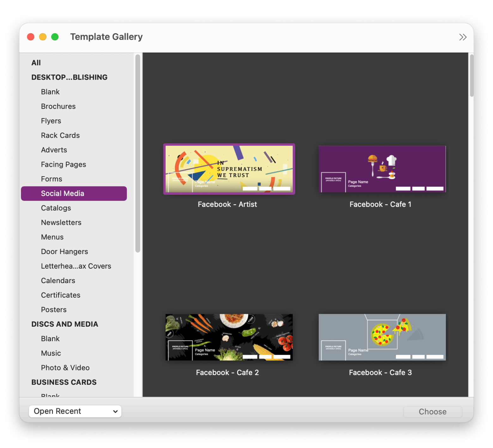
Task: Select the Social Media category
Action: [63, 193]
